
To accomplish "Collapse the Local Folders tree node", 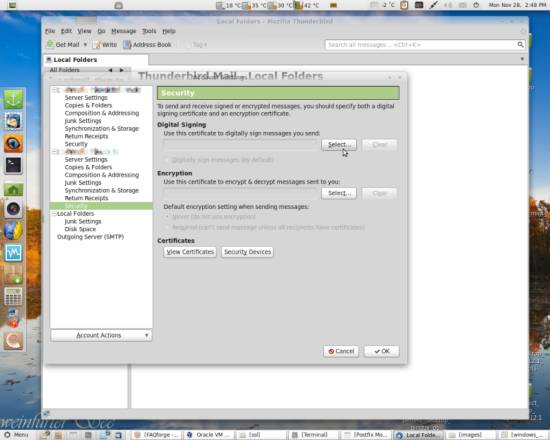I will point(54,214).
